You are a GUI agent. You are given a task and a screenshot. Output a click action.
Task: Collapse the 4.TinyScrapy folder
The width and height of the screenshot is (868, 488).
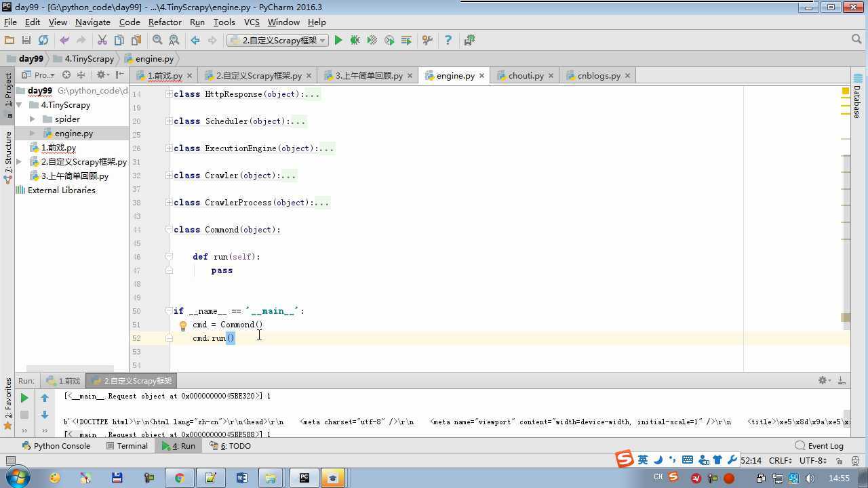point(19,105)
